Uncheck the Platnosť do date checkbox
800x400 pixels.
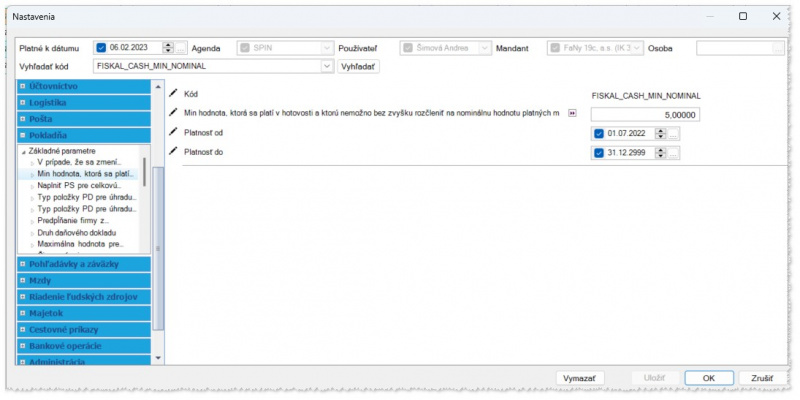coord(599,153)
